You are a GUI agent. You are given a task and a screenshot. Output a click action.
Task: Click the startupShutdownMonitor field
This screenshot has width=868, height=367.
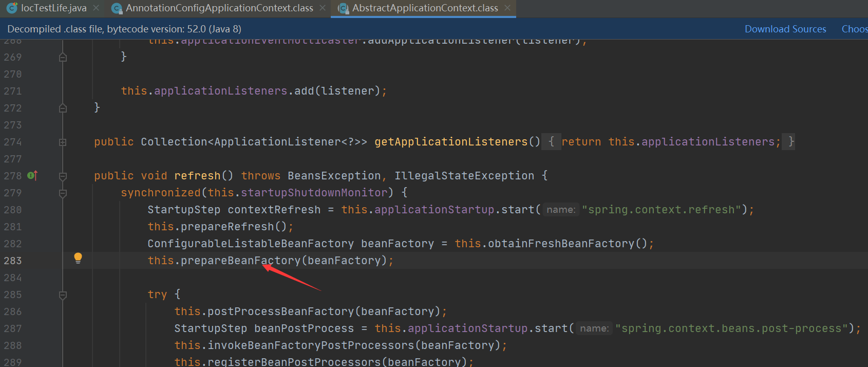314,193
